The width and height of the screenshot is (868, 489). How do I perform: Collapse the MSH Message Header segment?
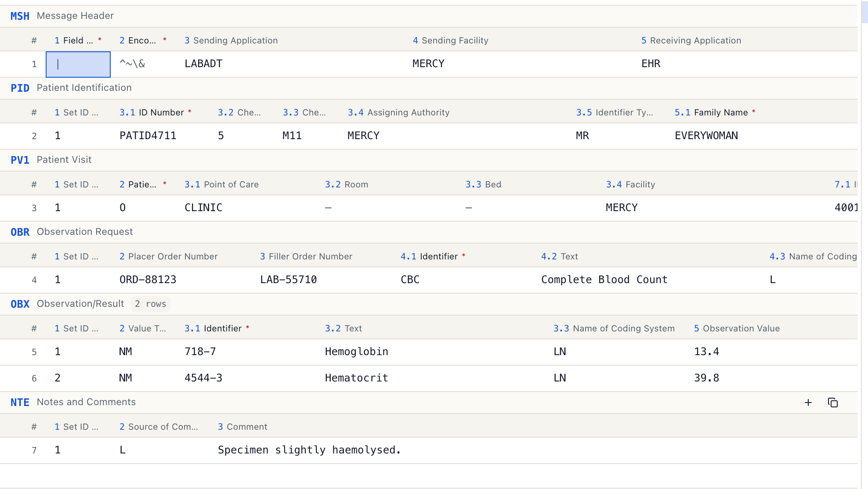point(62,16)
